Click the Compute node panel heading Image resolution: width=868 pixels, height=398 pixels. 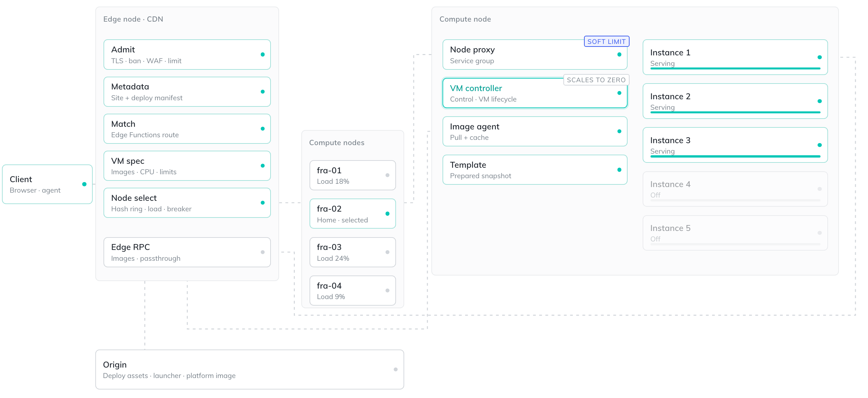click(x=465, y=19)
